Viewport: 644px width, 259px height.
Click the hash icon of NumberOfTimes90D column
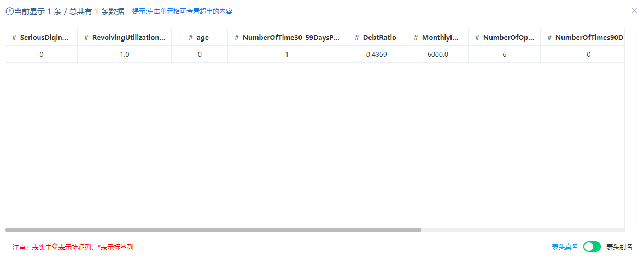(x=549, y=38)
